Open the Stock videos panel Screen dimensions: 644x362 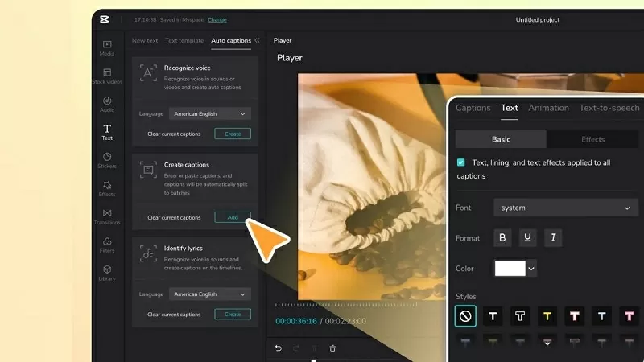[x=107, y=76]
